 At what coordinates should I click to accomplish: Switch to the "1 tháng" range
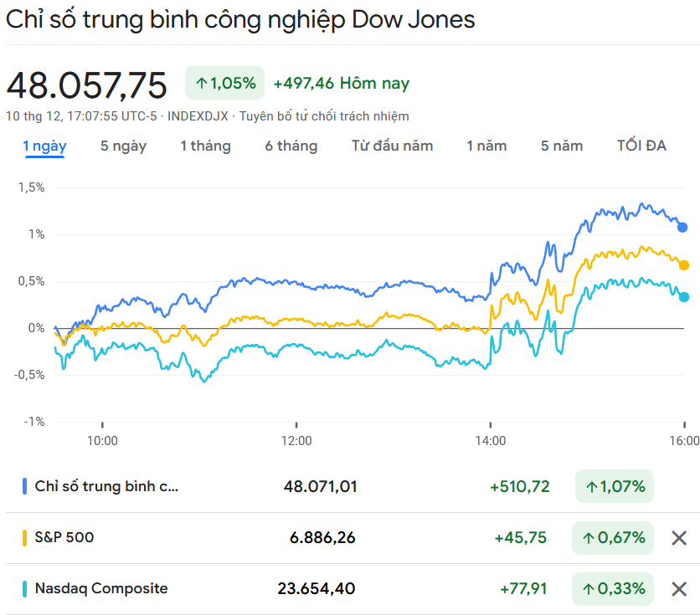[x=205, y=146]
